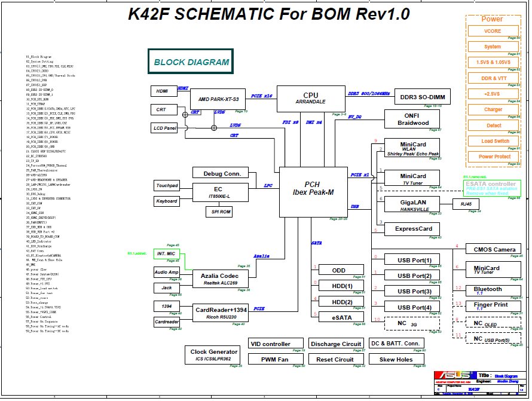Click the 'Debug Conn.' block
The image size is (532, 401).
click(x=221, y=173)
